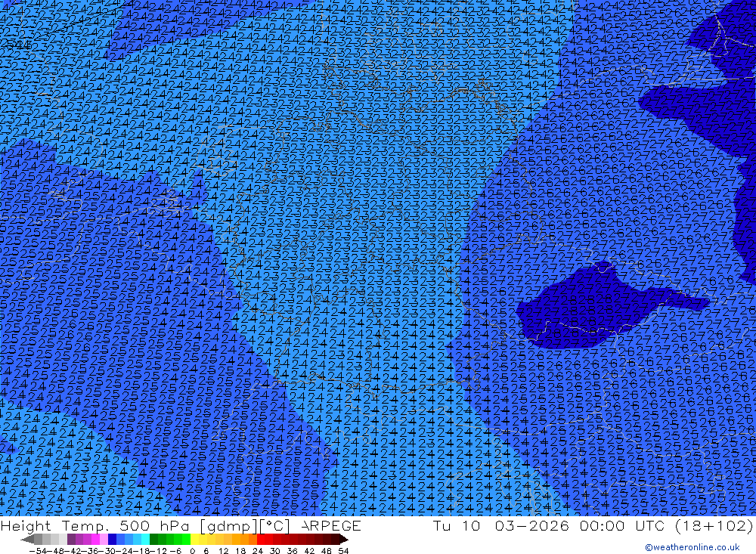
Task: Click the dark brown right arrow end of the scale
Action: (x=344, y=539)
